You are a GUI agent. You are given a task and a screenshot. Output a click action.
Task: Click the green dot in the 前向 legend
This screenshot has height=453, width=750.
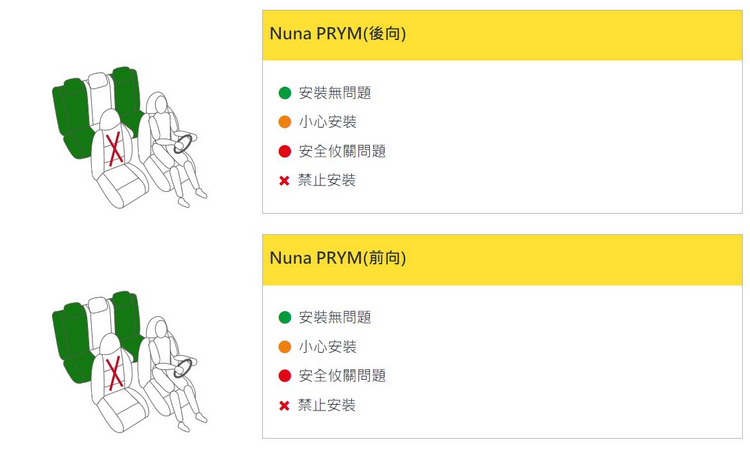click(285, 317)
